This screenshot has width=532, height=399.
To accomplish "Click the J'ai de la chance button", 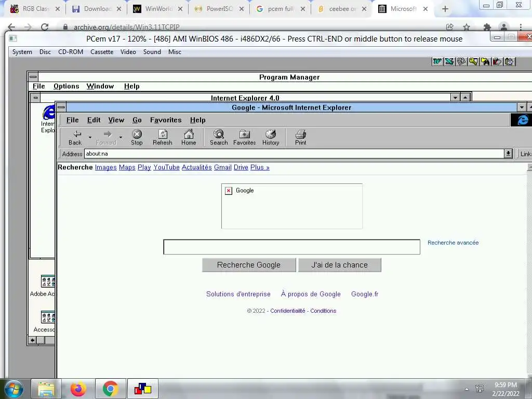I will coord(340,265).
